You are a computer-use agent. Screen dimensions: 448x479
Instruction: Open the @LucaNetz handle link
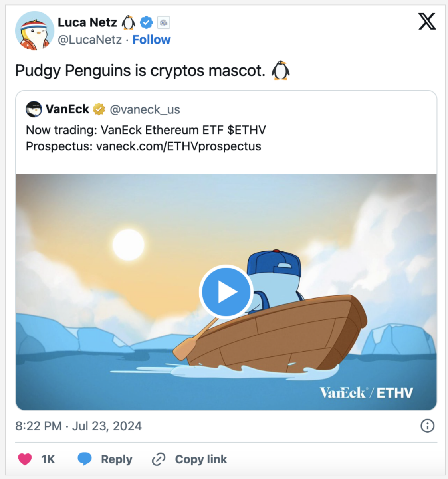pos(90,40)
